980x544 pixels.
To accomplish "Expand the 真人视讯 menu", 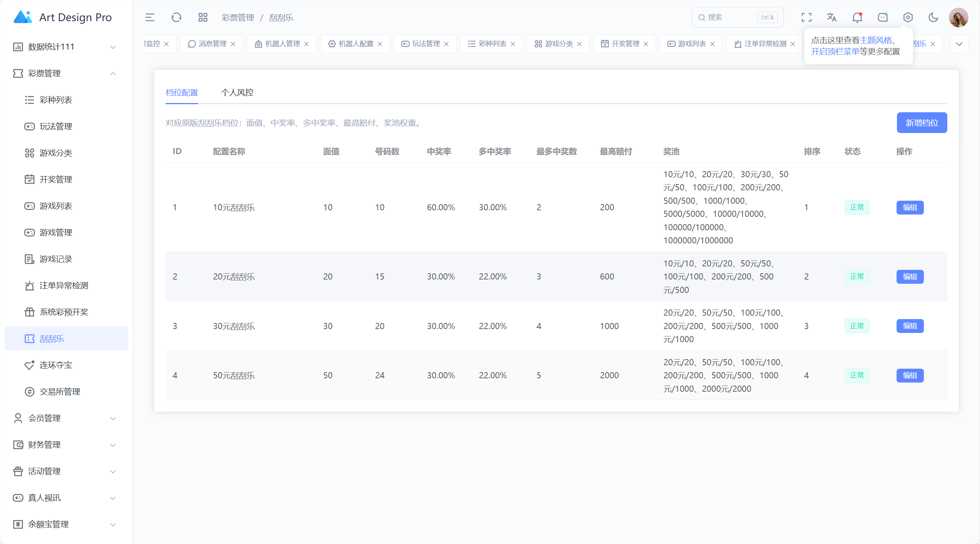I will click(66, 498).
